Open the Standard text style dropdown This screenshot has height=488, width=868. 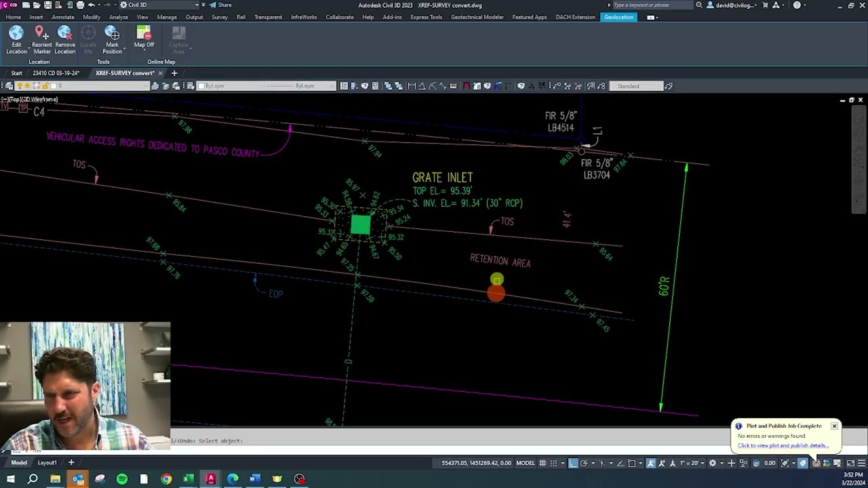pos(635,86)
